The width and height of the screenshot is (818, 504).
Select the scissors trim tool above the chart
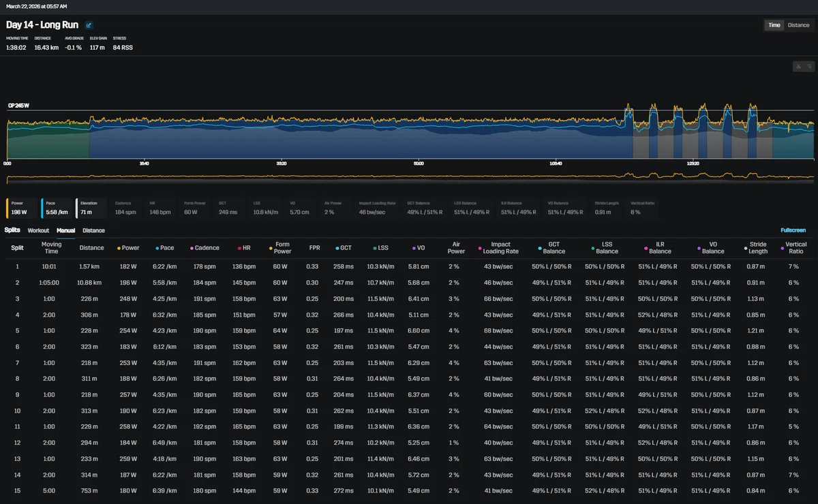tap(799, 67)
